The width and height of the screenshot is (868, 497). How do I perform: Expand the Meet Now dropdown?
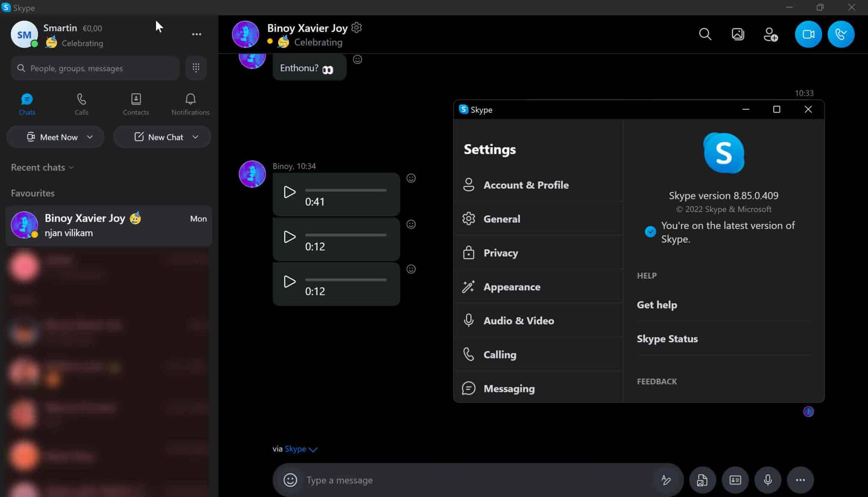coord(89,137)
